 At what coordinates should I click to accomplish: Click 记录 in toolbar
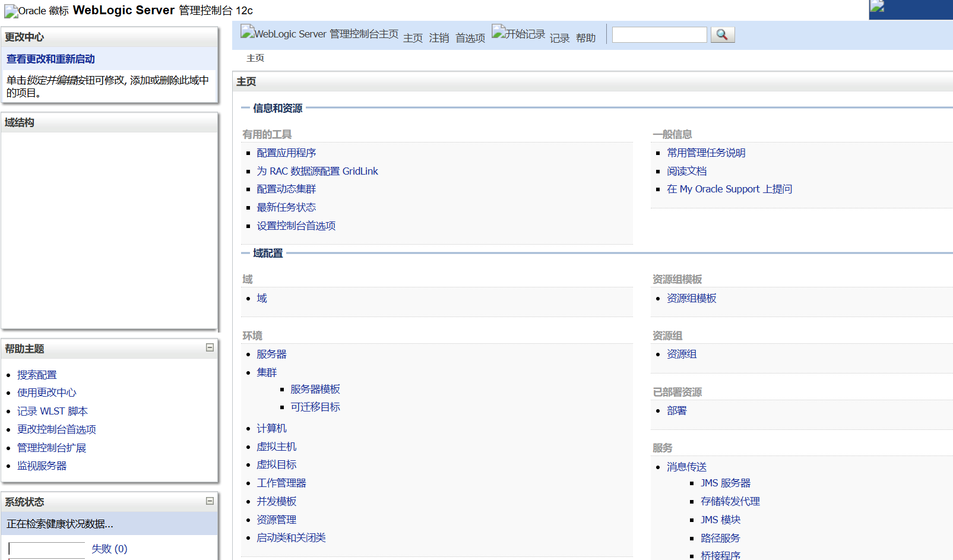pos(559,38)
